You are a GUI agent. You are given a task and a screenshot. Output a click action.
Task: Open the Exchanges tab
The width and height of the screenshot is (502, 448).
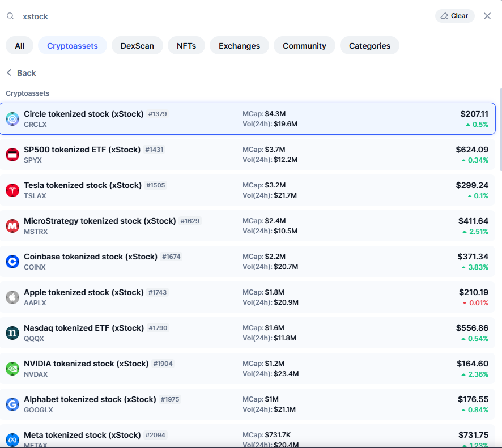point(239,46)
